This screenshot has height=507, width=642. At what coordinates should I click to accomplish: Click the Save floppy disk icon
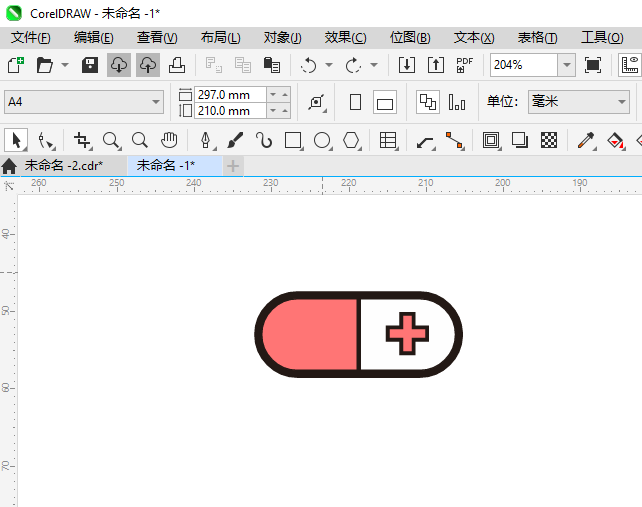point(90,65)
